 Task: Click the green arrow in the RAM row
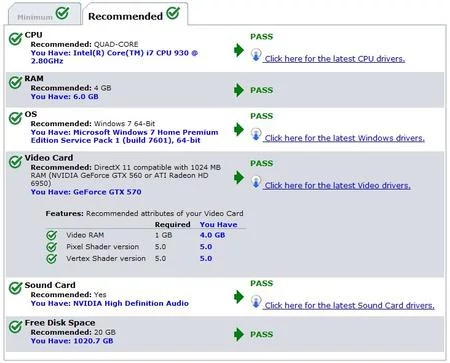coord(239,90)
